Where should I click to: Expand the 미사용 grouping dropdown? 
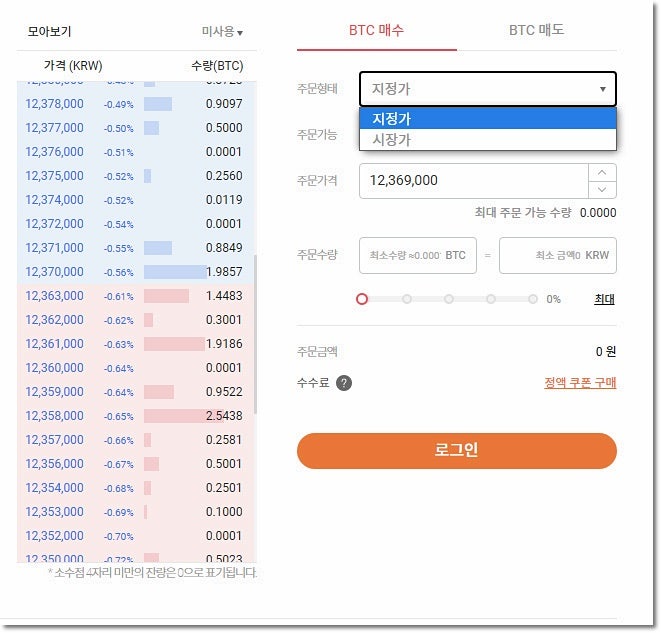coord(222,32)
